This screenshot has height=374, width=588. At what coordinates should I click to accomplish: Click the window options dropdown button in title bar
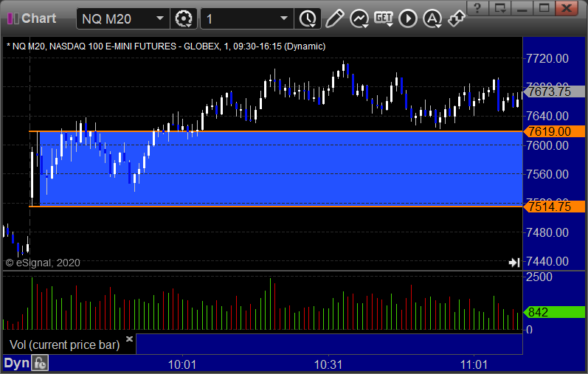[x=500, y=8]
